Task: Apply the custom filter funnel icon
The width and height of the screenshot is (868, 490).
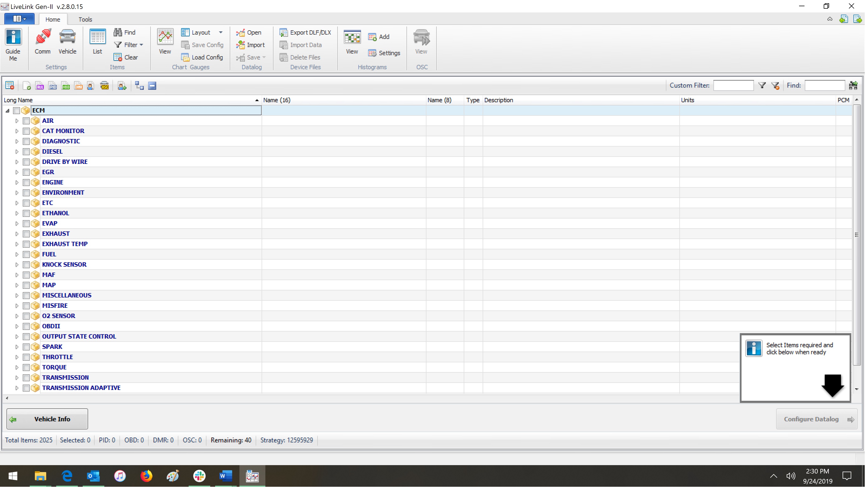Action: [762, 86]
